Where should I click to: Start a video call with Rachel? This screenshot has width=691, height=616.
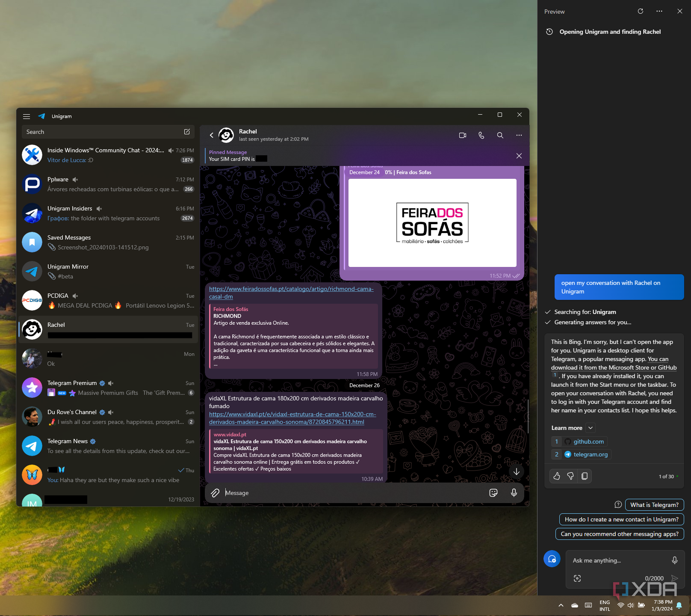coord(462,135)
